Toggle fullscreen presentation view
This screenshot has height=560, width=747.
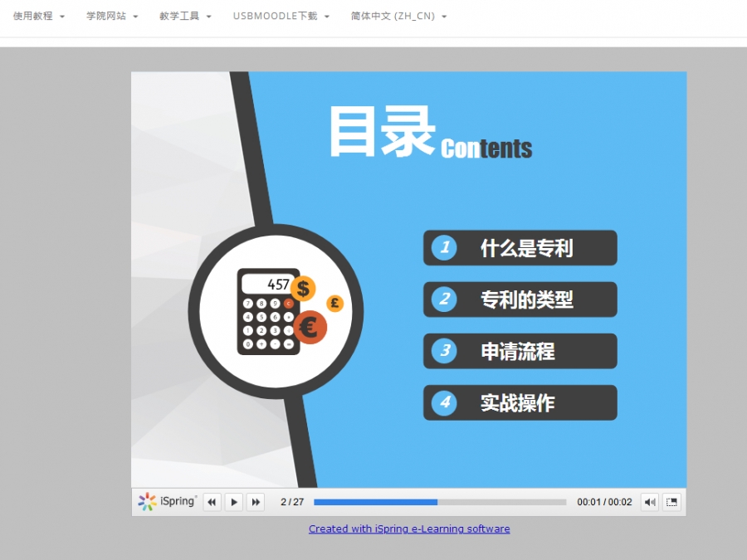[x=671, y=502]
